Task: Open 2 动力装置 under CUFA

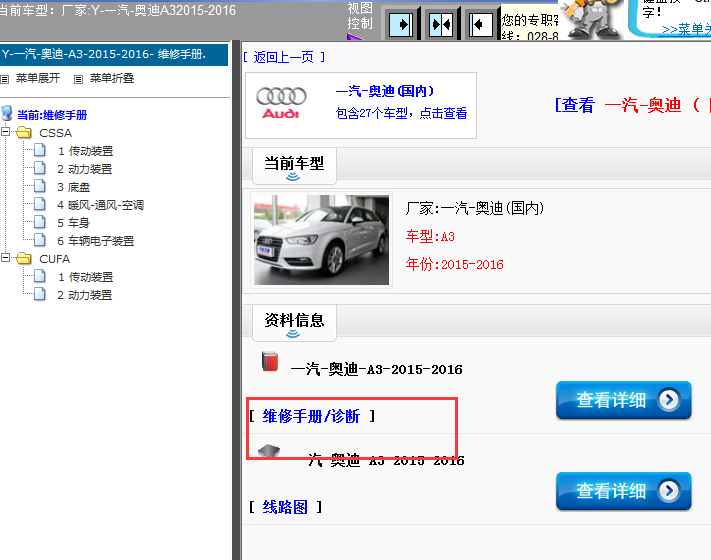Action: tap(84, 295)
